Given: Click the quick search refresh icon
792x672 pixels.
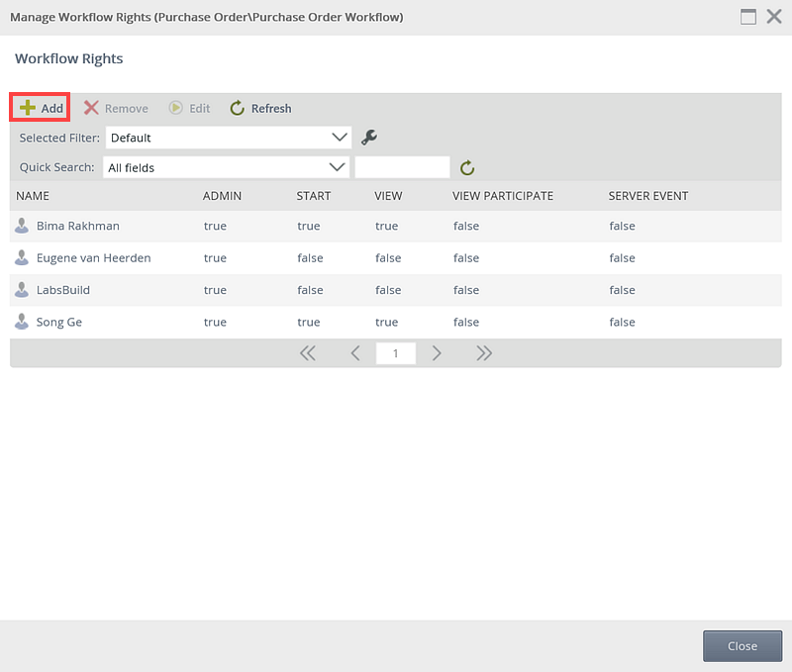Looking at the screenshot, I should pyautogui.click(x=468, y=168).
